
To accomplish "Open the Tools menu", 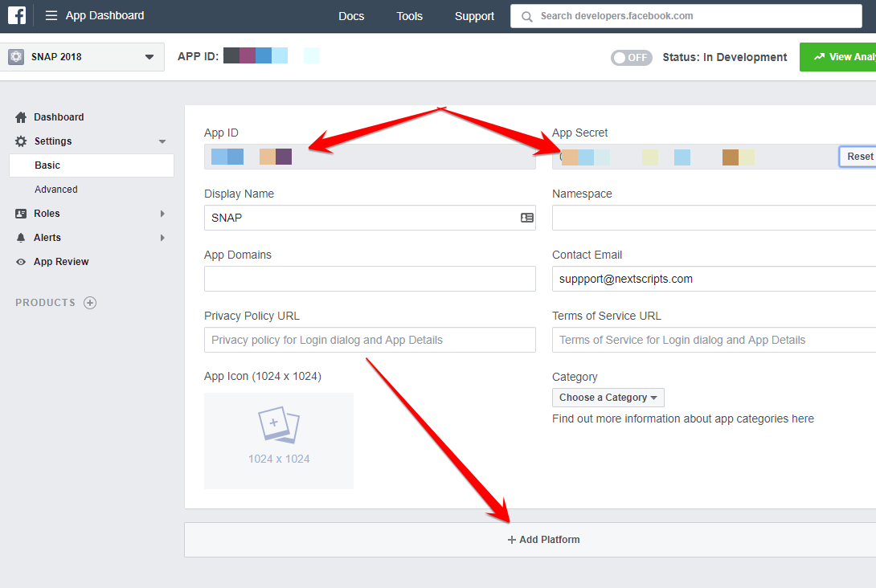I will pos(410,16).
